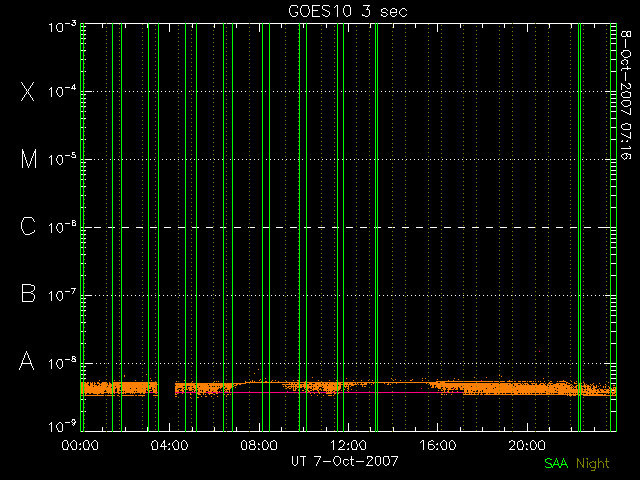The height and width of the screenshot is (480, 640).
Task: Click the 10^-6 y-axis tick label
Action: (x=62, y=227)
